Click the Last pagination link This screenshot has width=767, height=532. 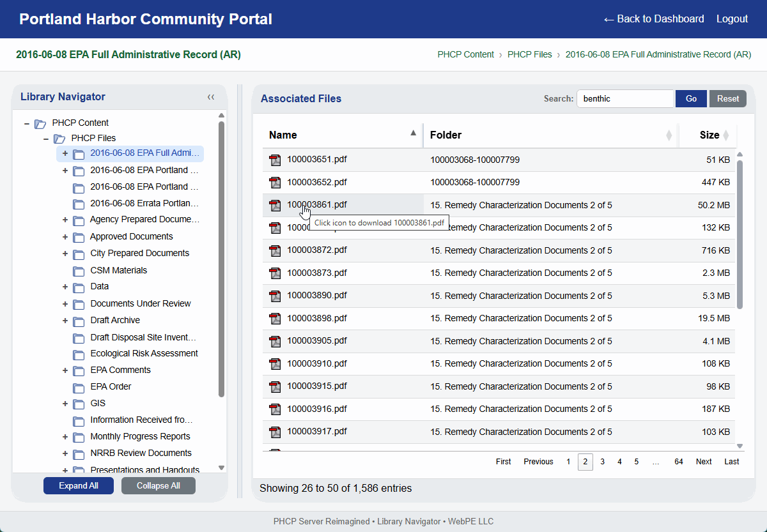(x=732, y=462)
